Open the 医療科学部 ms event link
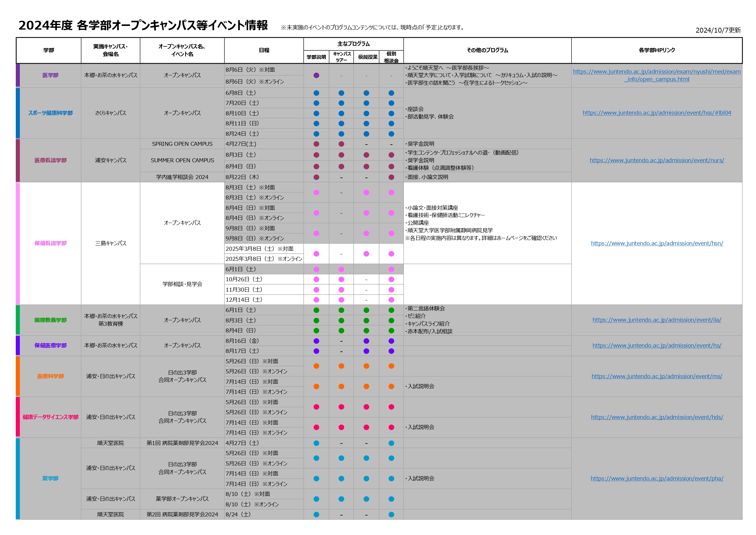 pyautogui.click(x=657, y=376)
